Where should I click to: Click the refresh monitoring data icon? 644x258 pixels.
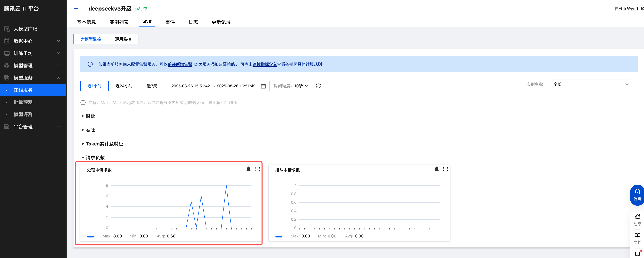click(318, 86)
